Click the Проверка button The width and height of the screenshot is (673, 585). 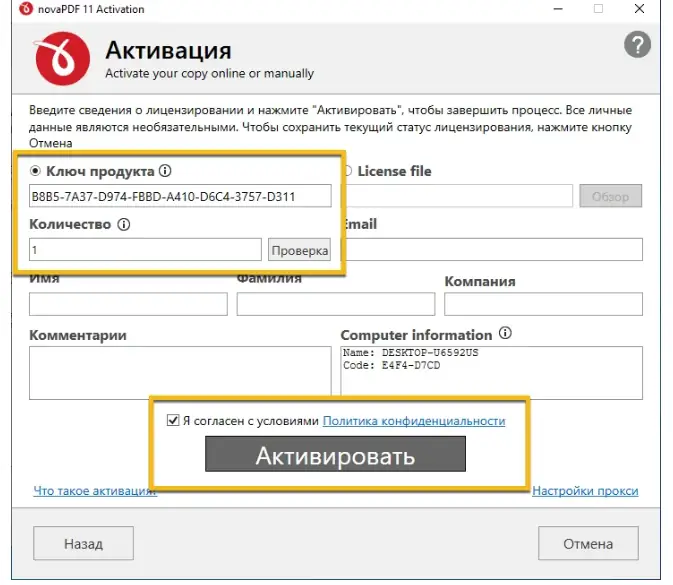tap(300, 250)
